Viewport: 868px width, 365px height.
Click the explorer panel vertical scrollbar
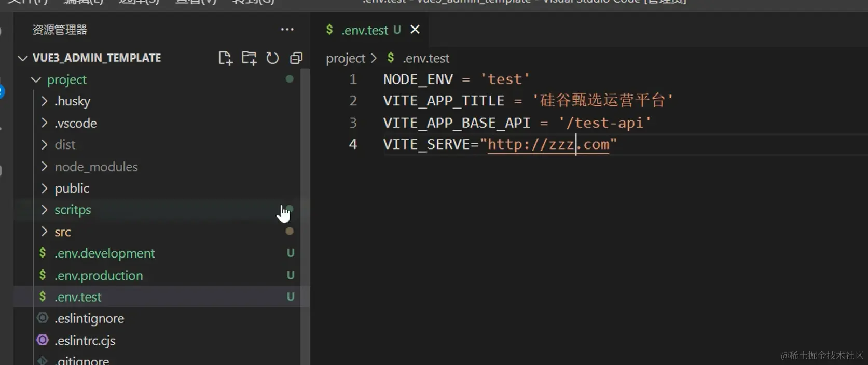pyautogui.click(x=305, y=216)
